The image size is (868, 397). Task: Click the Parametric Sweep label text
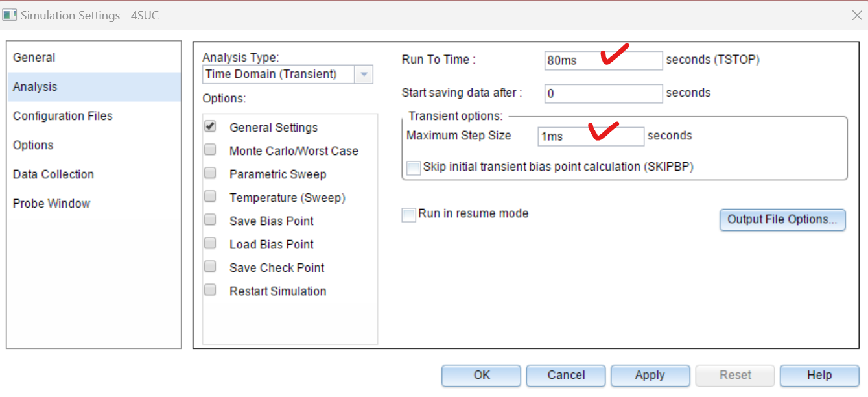point(277,174)
